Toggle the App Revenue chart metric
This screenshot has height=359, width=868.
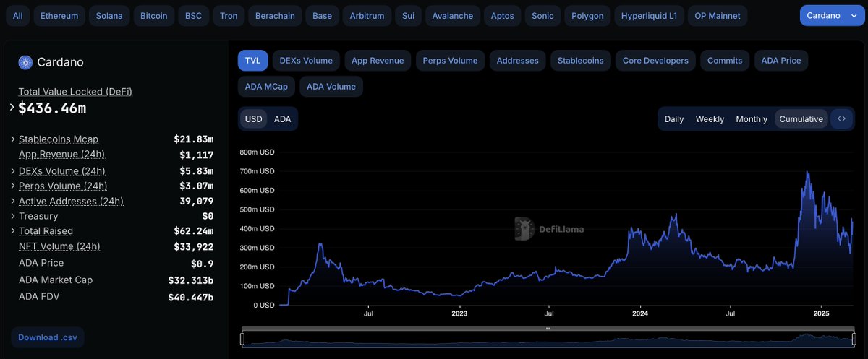378,61
